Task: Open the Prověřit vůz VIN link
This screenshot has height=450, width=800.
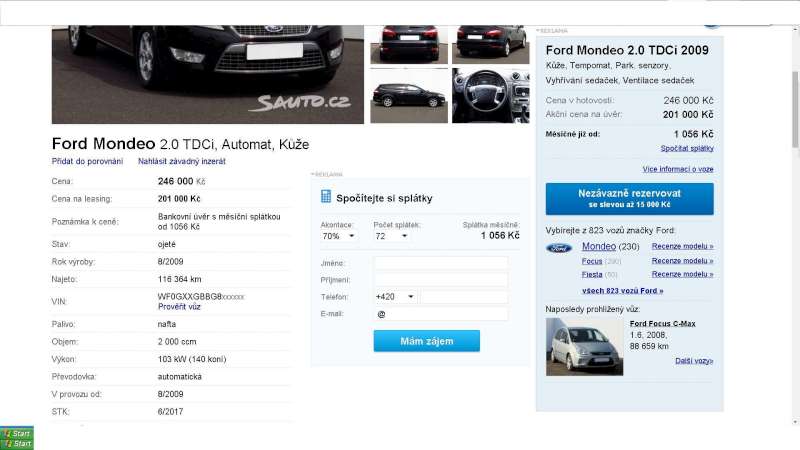Action: pyautogui.click(x=179, y=307)
